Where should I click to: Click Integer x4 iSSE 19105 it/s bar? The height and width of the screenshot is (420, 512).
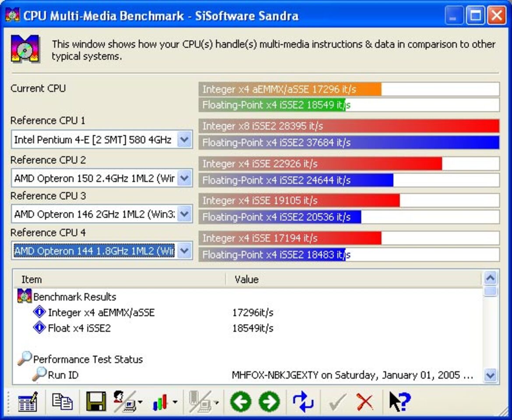[x=349, y=200]
